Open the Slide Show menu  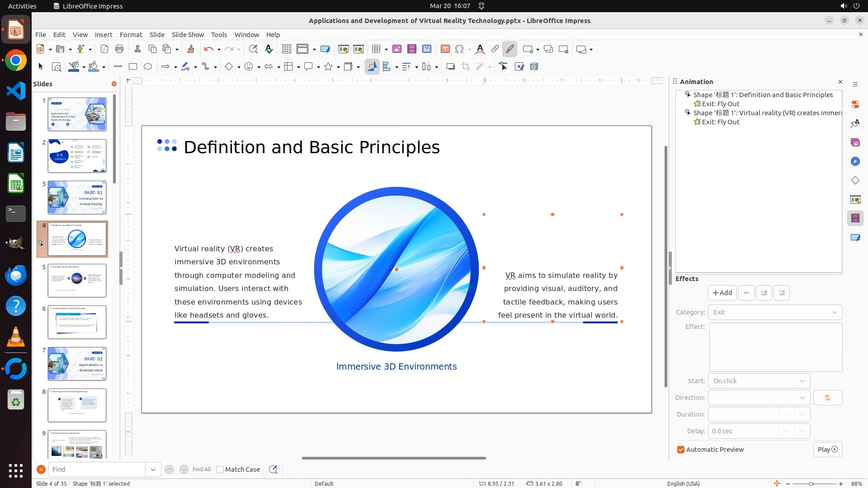[x=187, y=34]
